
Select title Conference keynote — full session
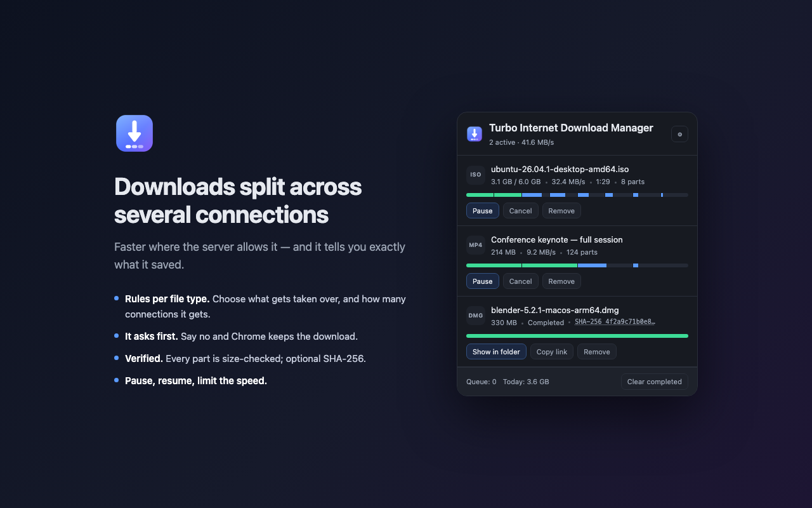point(557,239)
